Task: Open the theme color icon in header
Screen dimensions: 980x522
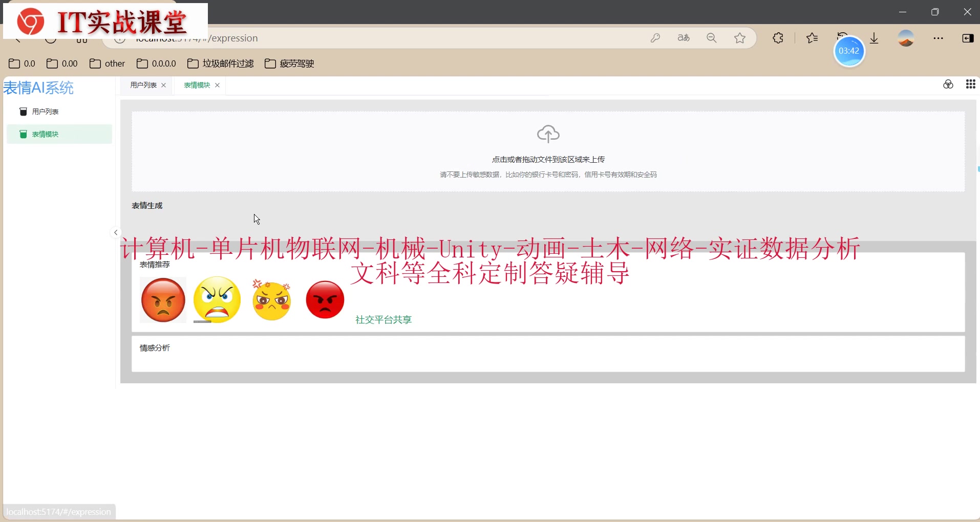Action: [x=948, y=84]
